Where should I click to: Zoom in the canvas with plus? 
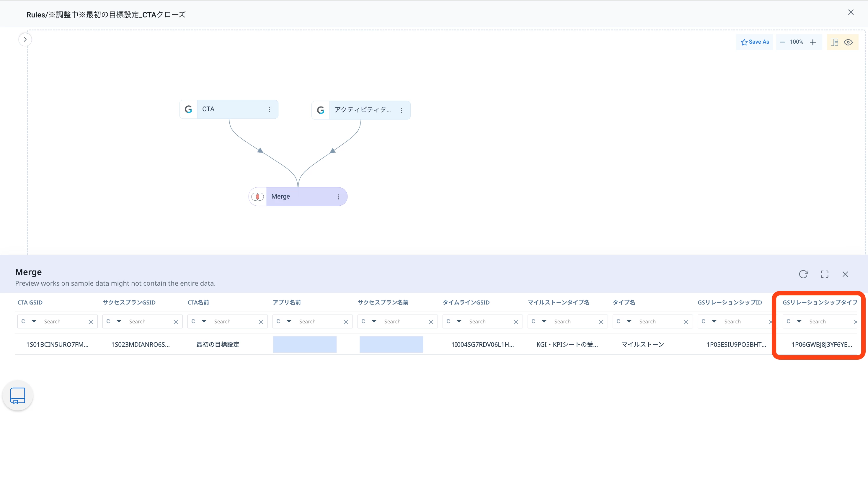(813, 42)
